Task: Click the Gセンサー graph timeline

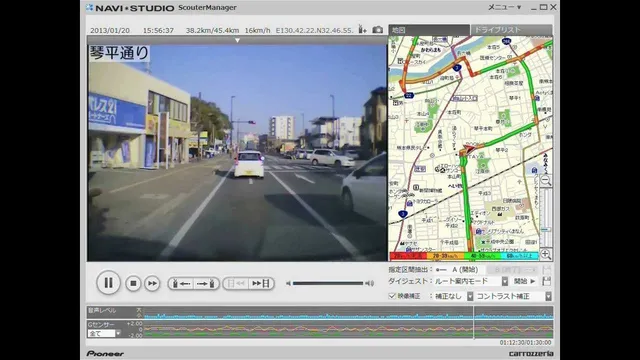Action: 349,329
